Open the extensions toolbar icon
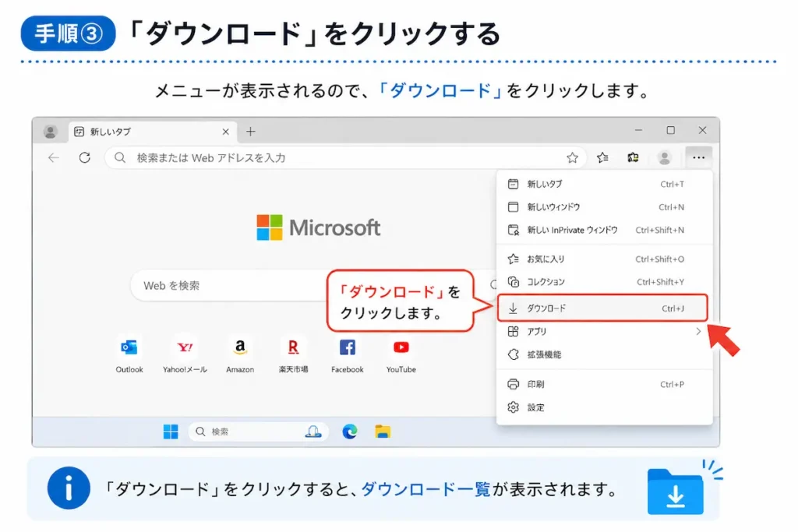The image size is (798, 532). (633, 157)
